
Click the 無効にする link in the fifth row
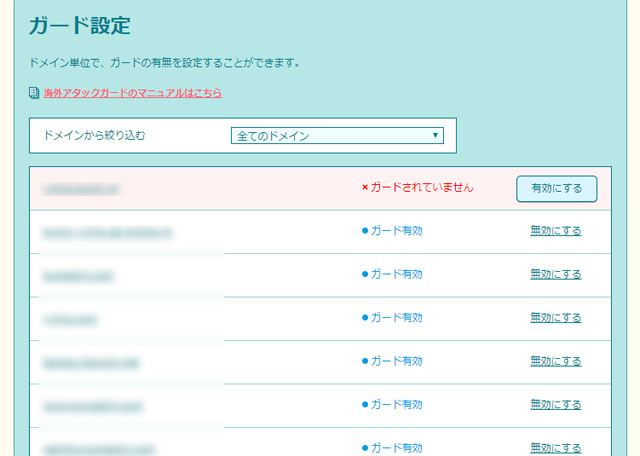coord(555,361)
